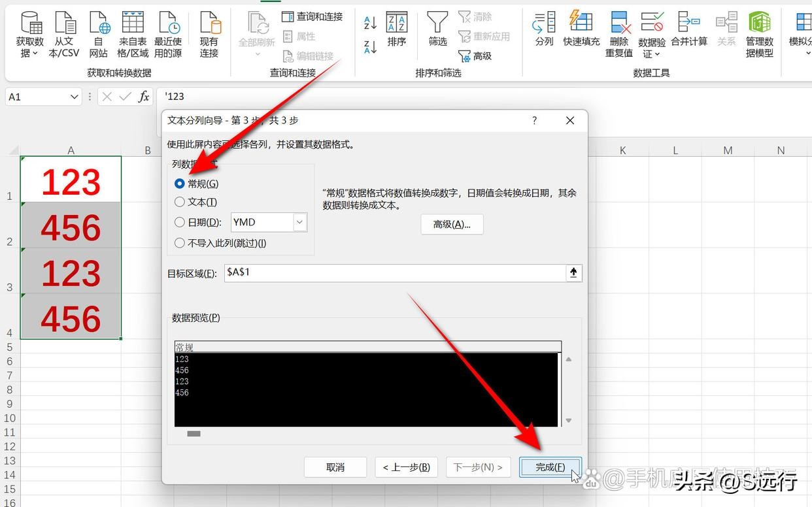The image size is (812, 507).
Task: Select the 常规 column header in preview
Action: coord(368,347)
